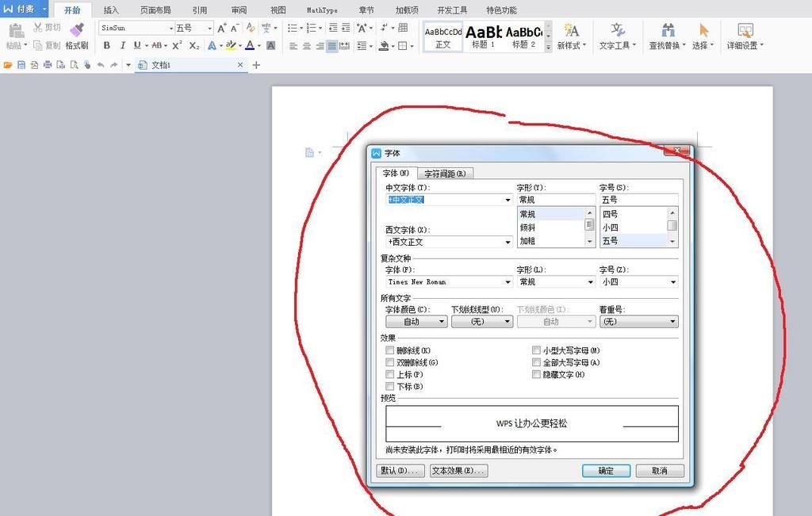The width and height of the screenshot is (812, 516).
Task: Increase paragraph indent icon
Action: (x=346, y=28)
